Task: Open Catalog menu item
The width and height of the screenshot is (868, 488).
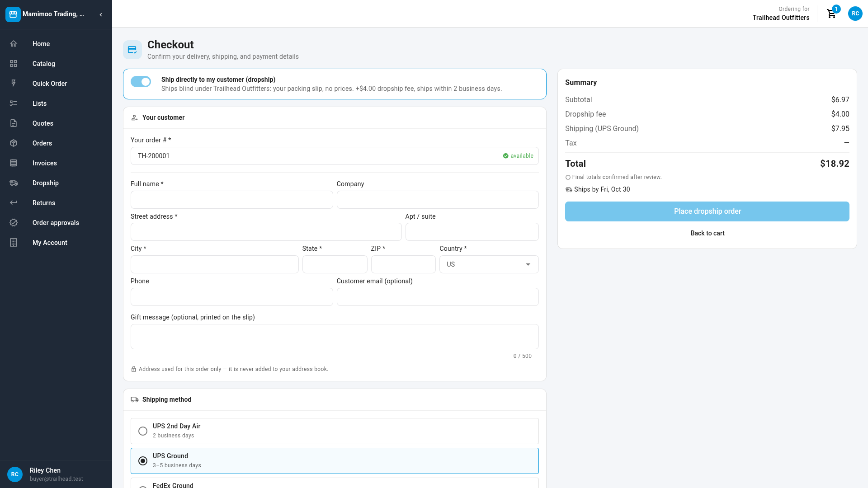Action: (x=56, y=64)
